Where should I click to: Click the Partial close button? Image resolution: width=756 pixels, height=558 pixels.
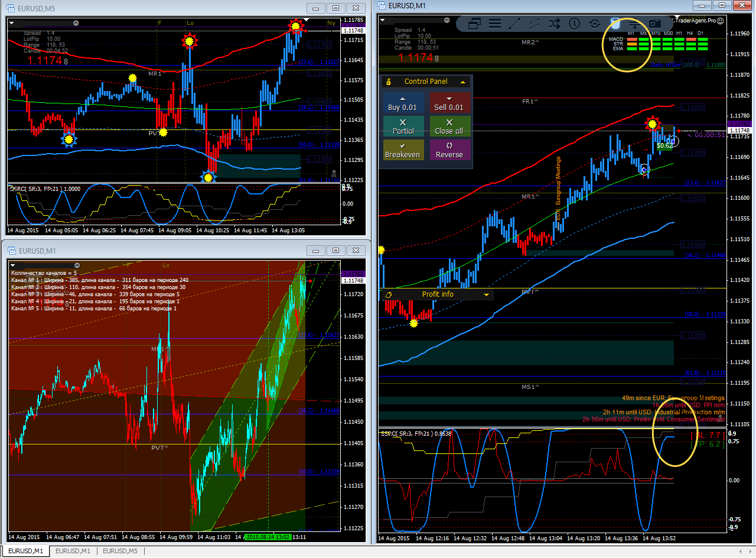tap(403, 126)
